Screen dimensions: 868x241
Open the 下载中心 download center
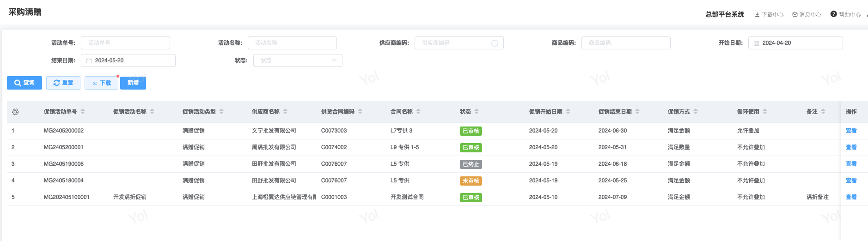point(769,15)
